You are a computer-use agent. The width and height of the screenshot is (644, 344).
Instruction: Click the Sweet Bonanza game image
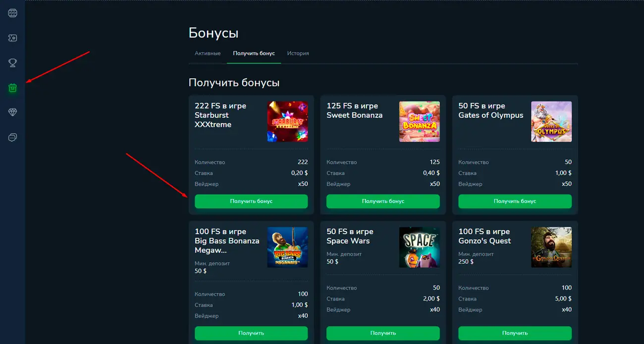point(419,121)
